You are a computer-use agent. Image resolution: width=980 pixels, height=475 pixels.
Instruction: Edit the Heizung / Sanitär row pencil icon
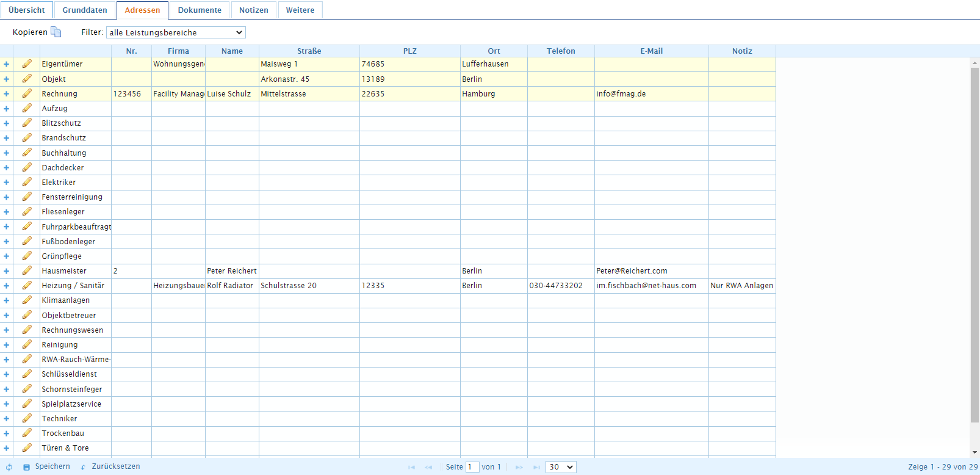tap(27, 285)
